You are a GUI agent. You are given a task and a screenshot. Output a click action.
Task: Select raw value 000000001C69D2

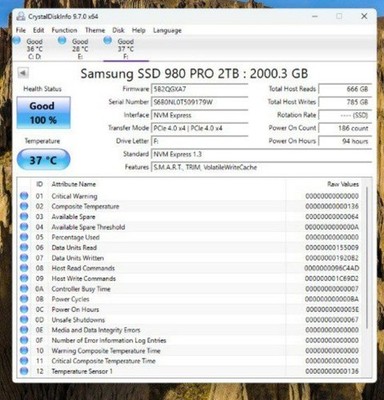click(332, 278)
